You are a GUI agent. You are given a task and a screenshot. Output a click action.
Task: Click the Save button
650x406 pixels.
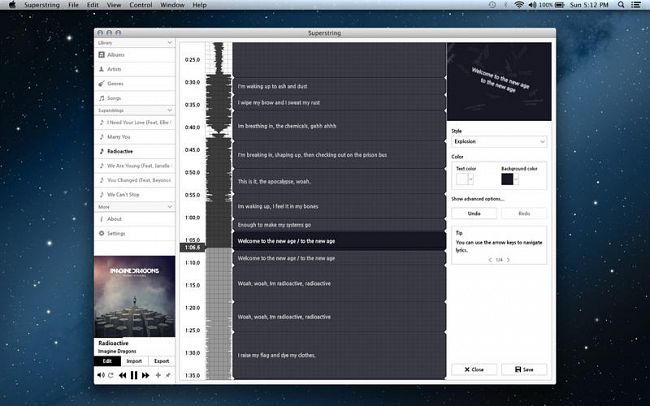click(x=523, y=369)
